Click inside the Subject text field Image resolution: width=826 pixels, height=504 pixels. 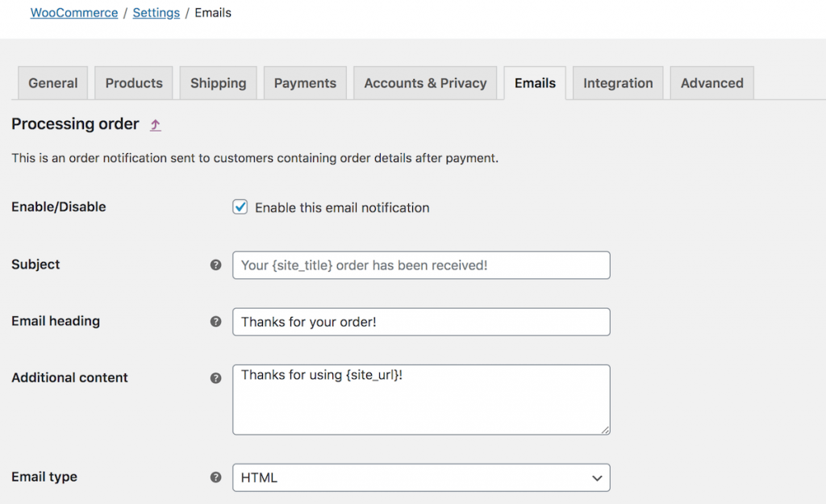(x=420, y=264)
